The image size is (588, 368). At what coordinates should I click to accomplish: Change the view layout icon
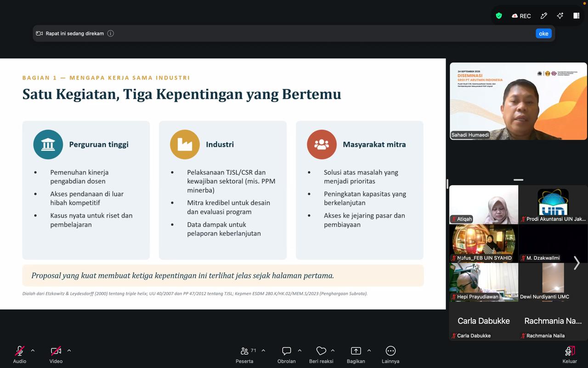pos(576,16)
